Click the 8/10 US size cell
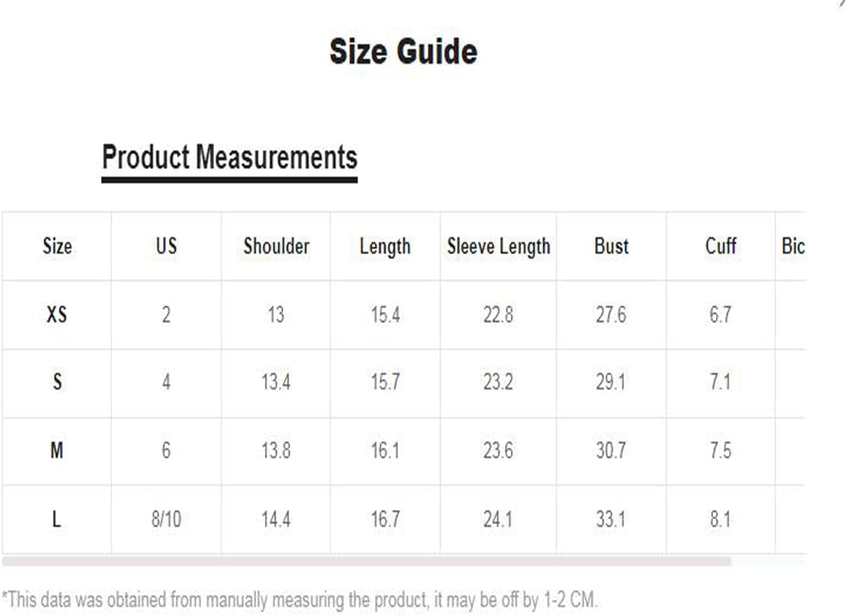This screenshot has width=845, height=616. click(166, 520)
